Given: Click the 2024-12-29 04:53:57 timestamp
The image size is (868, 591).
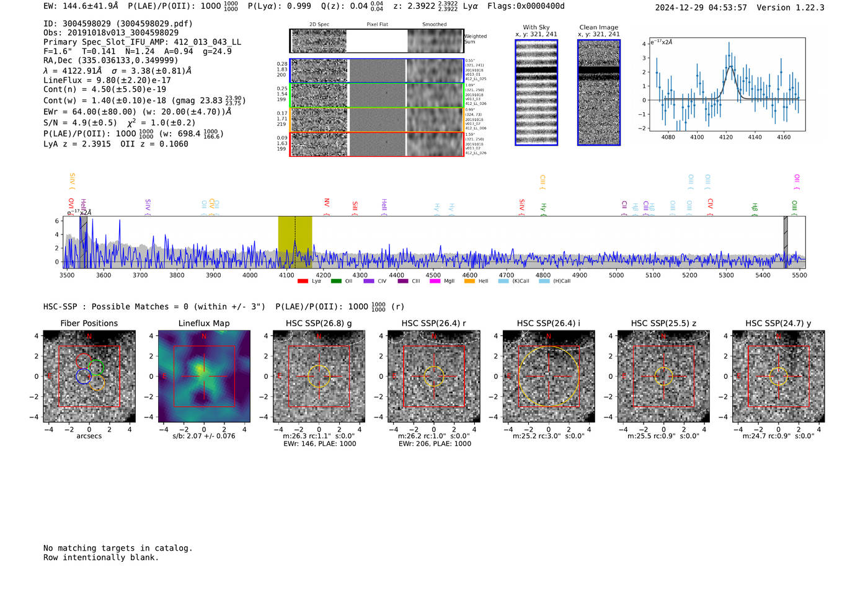Looking at the screenshot, I should (x=701, y=7).
